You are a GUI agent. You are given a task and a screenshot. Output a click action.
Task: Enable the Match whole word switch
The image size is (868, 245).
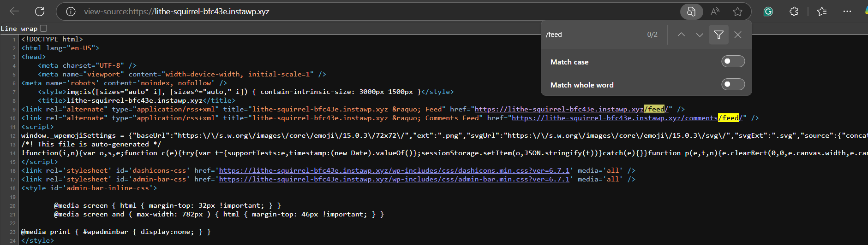click(733, 84)
